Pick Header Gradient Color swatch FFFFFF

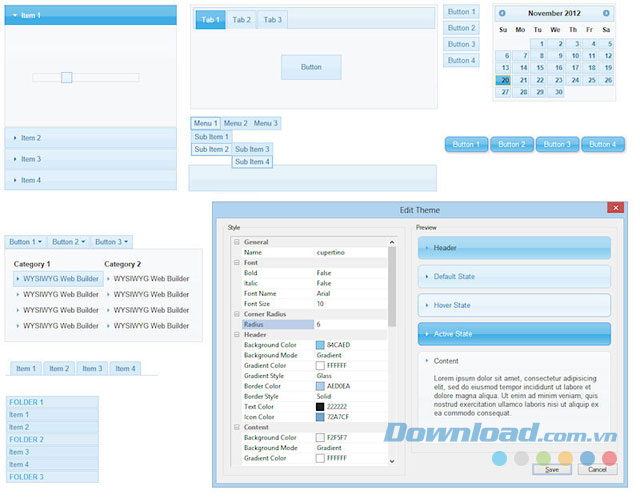point(320,365)
